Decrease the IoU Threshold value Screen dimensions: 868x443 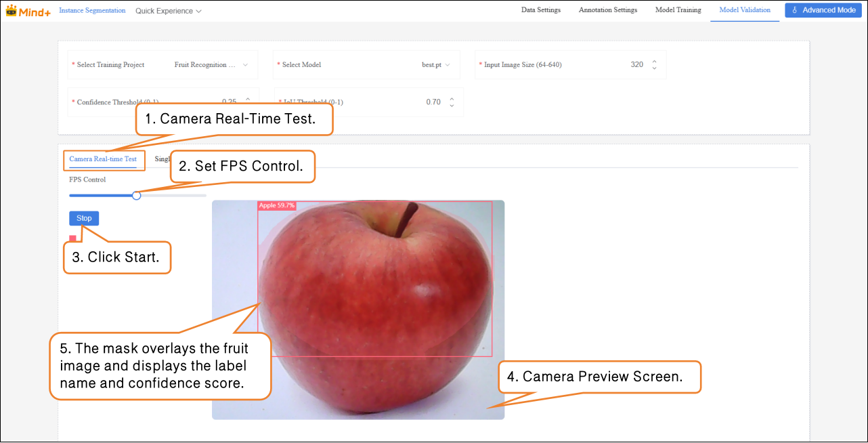click(452, 106)
